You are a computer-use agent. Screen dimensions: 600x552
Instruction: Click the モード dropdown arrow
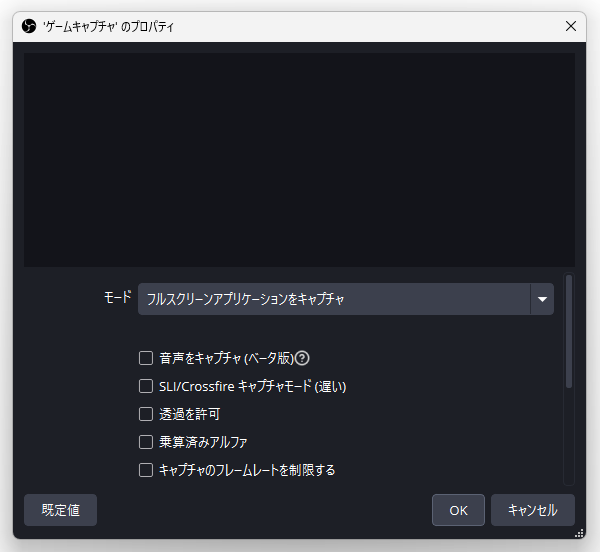pyautogui.click(x=542, y=299)
